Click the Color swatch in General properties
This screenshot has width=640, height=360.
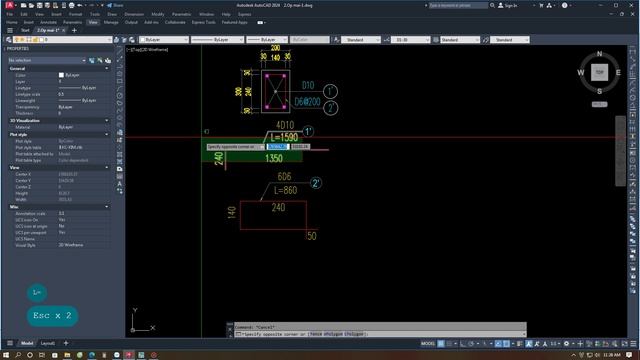61,75
